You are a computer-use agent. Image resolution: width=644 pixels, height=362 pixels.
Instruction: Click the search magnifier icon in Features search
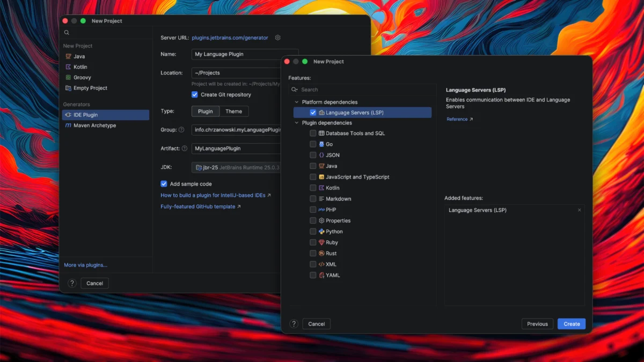pos(295,90)
